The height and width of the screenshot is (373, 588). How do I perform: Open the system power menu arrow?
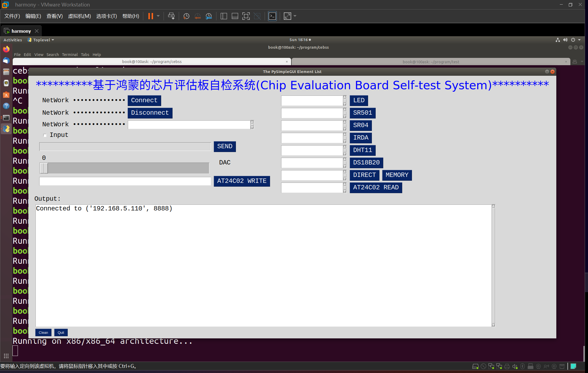click(579, 40)
